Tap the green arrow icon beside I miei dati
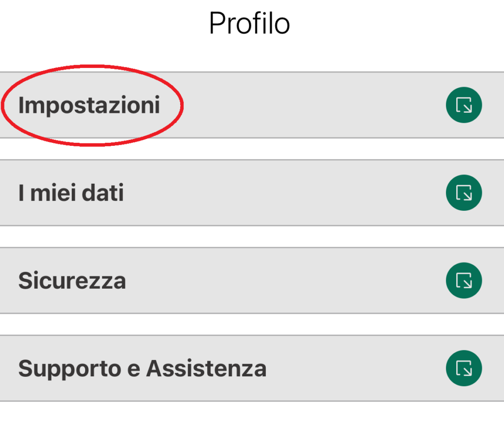The height and width of the screenshot is (431, 504). point(464,193)
